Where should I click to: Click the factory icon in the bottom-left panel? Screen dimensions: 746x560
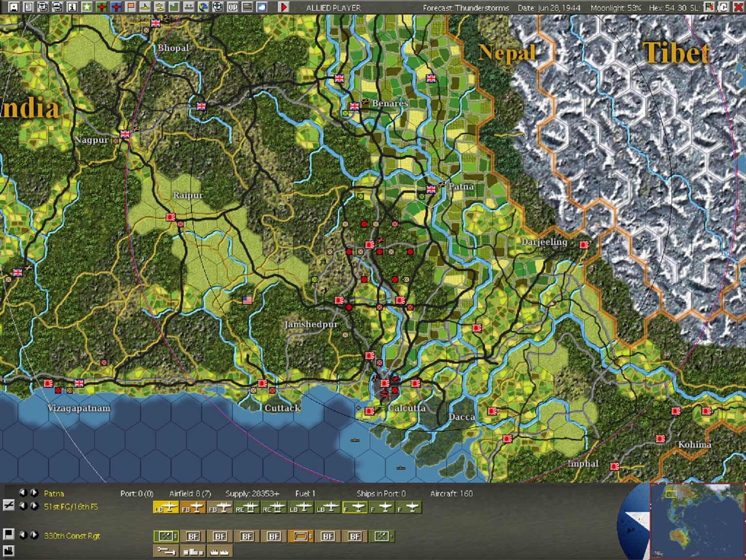click(9, 550)
